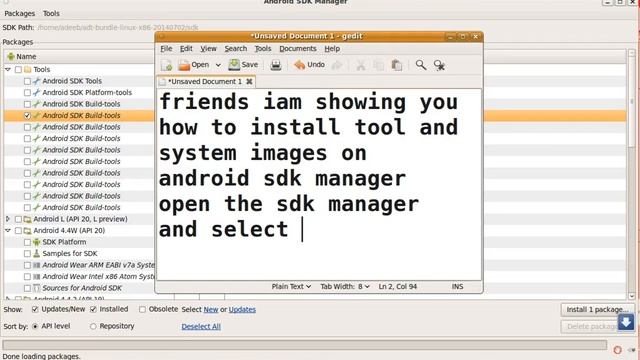
Task: Open the gedit Documents menu
Action: click(298, 49)
